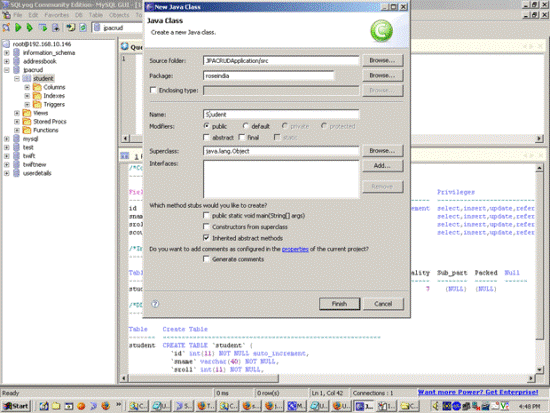The height and width of the screenshot is (413, 550).
Task: Browse for the Package
Action: [x=382, y=75]
